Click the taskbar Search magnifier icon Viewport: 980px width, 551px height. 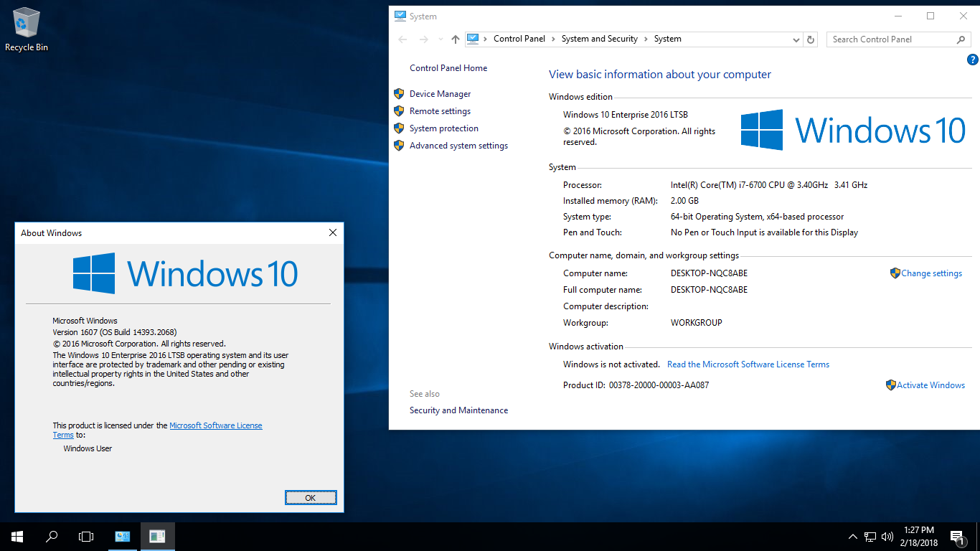pyautogui.click(x=52, y=536)
